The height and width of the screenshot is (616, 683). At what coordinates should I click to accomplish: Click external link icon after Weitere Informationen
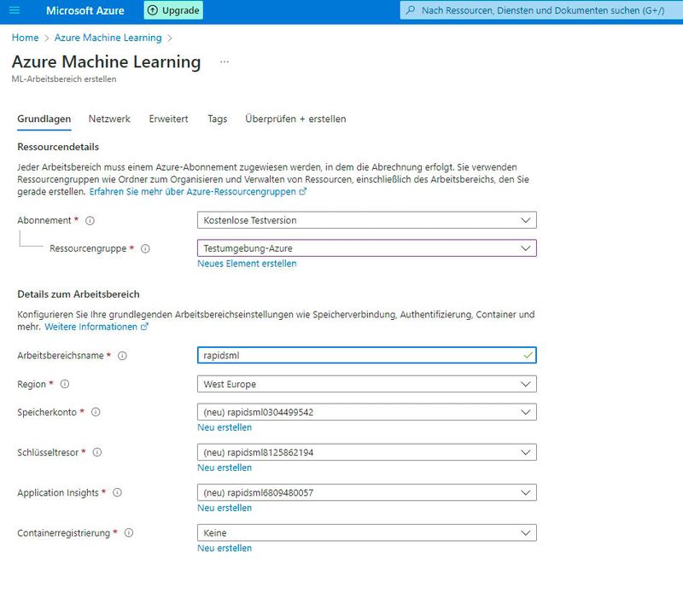[x=144, y=327]
